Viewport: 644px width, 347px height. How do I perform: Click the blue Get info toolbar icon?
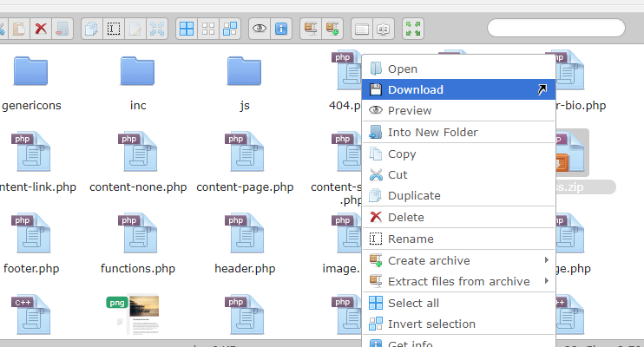pyautogui.click(x=281, y=29)
